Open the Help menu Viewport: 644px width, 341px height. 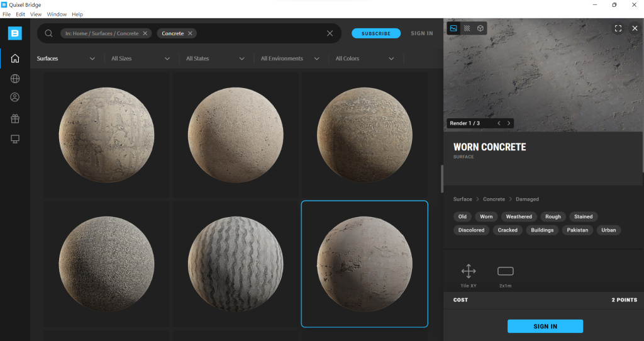click(77, 14)
